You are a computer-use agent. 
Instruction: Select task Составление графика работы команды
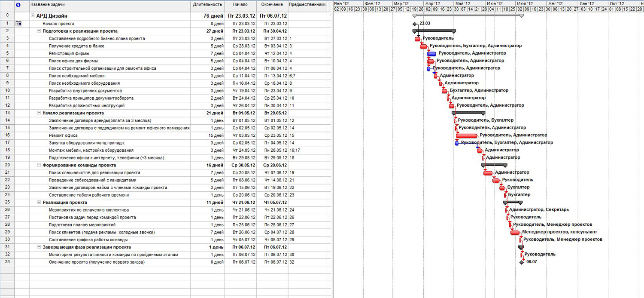[88, 240]
